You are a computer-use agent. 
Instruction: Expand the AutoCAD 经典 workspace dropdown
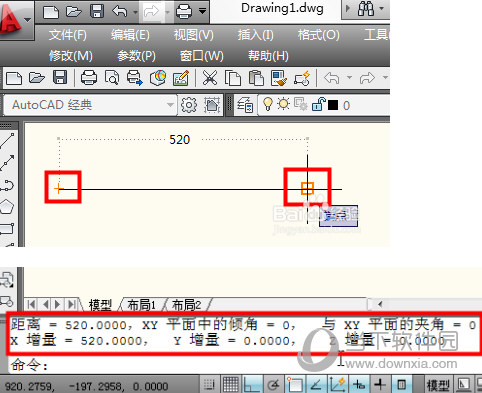(170, 105)
